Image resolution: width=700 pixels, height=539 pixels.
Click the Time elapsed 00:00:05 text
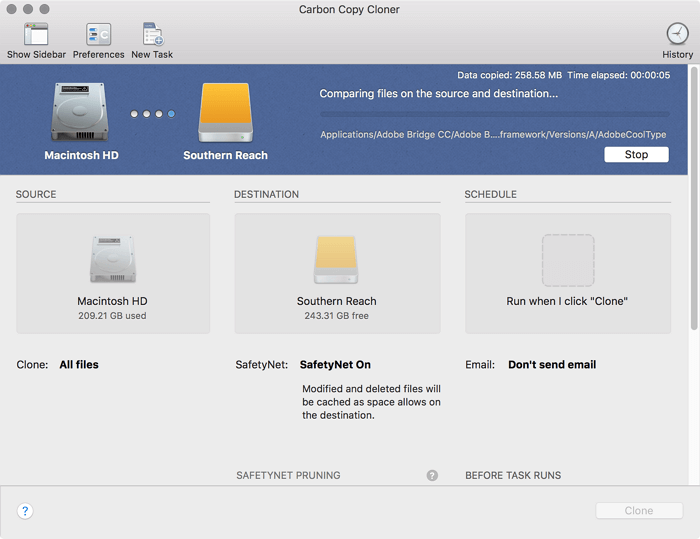pyautogui.click(x=618, y=75)
